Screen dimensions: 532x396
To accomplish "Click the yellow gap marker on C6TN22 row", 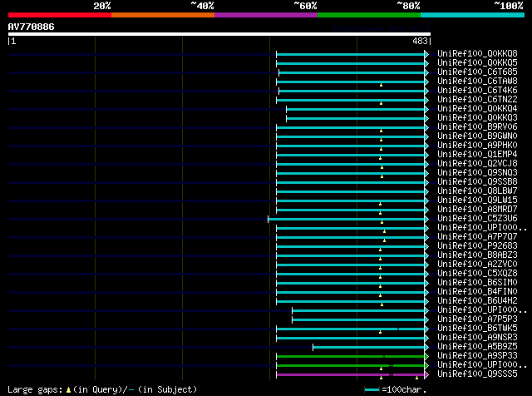I will click(381, 103).
